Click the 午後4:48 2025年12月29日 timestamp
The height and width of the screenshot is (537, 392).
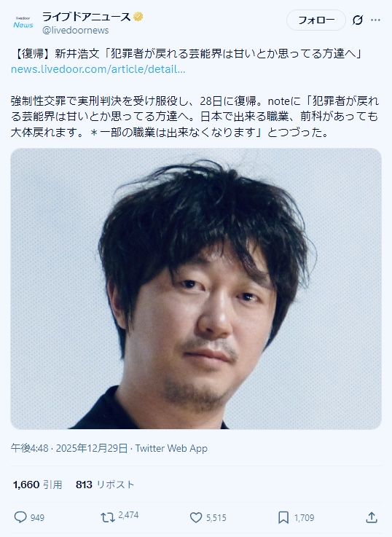(x=69, y=448)
